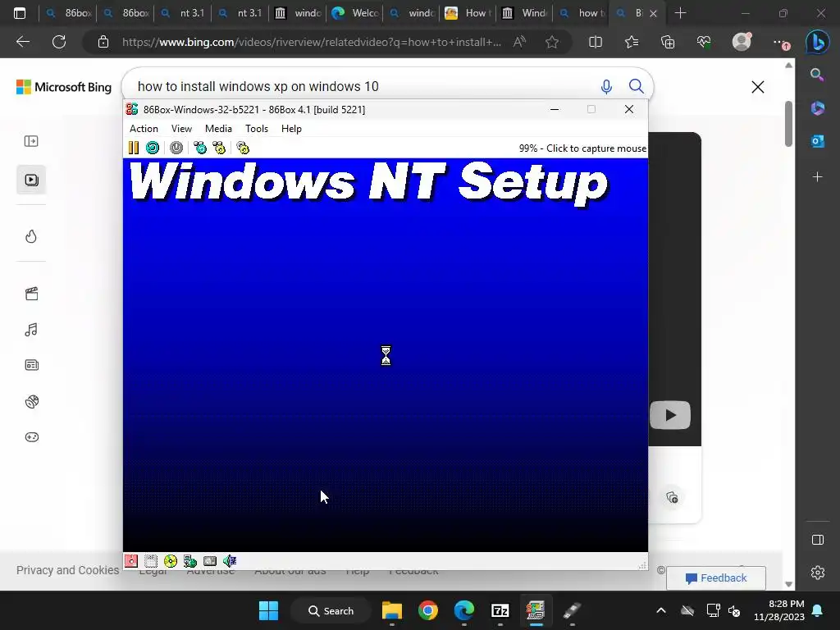Click the Bing search box text
This screenshot has width=840, height=630.
tap(258, 86)
